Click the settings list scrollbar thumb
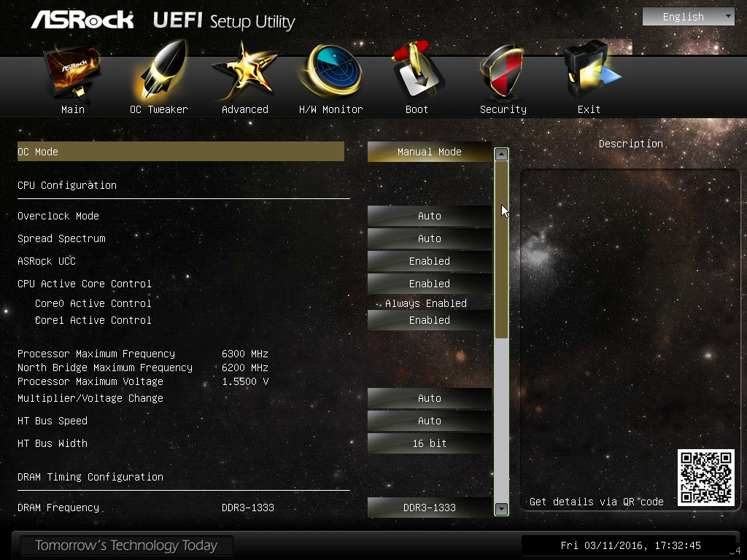Viewport: 747px width, 560px height. (x=501, y=250)
